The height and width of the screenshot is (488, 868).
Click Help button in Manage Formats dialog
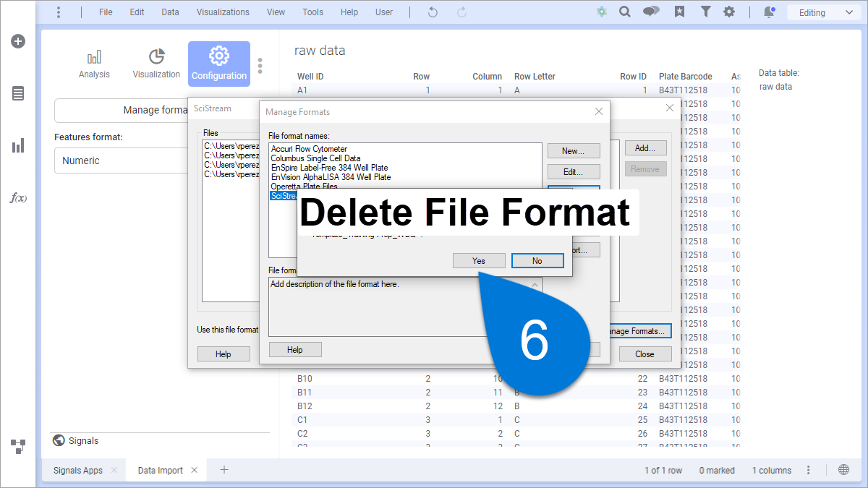[x=295, y=350]
